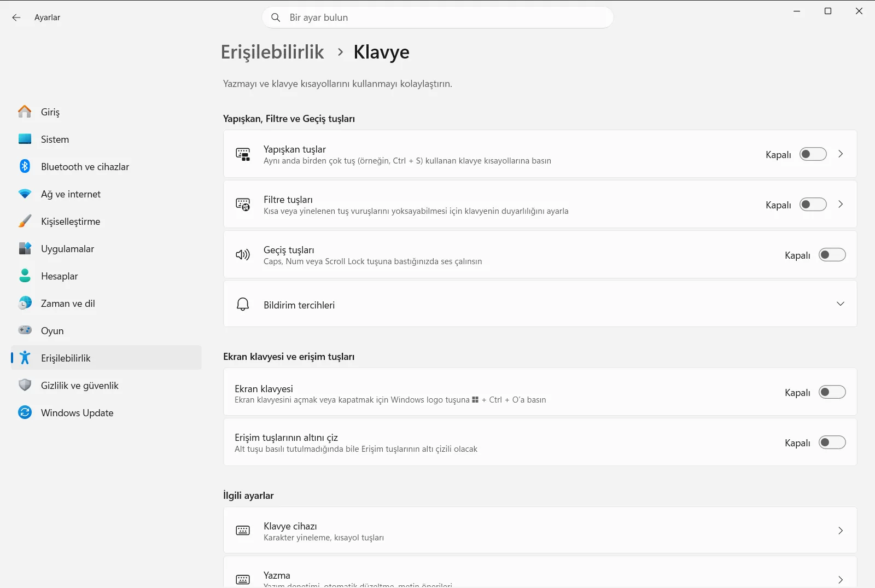The height and width of the screenshot is (588, 875).
Task: Click the Sistem monitor icon
Action: coord(25,139)
